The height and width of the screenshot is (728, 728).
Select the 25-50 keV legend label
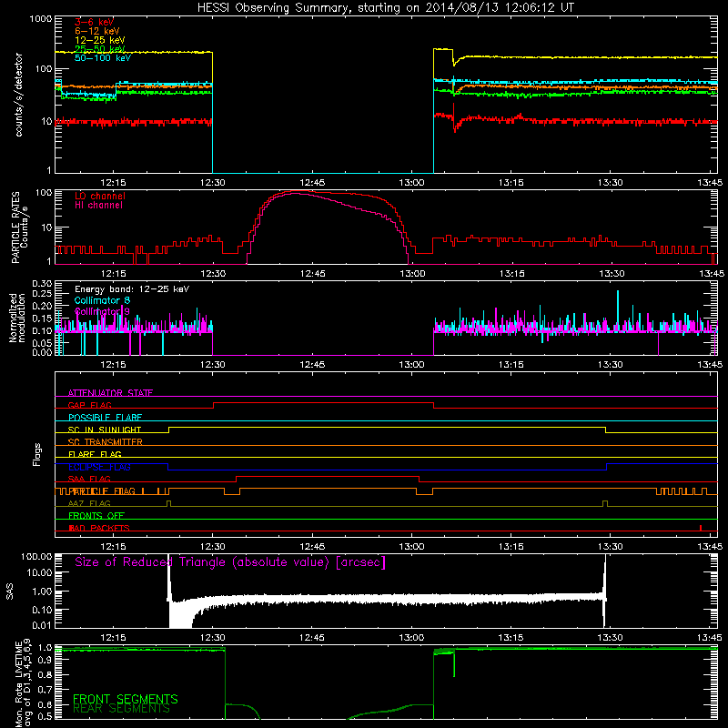pyautogui.click(x=99, y=49)
